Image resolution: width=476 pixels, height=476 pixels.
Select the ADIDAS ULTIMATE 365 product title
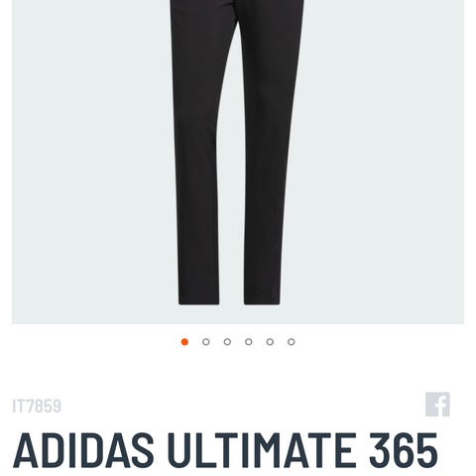225,450
